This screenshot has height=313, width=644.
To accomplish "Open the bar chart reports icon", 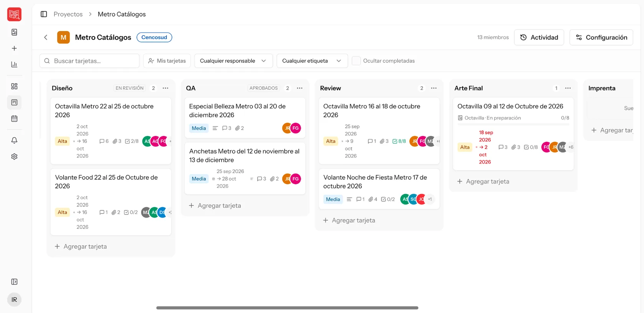I will [14, 64].
